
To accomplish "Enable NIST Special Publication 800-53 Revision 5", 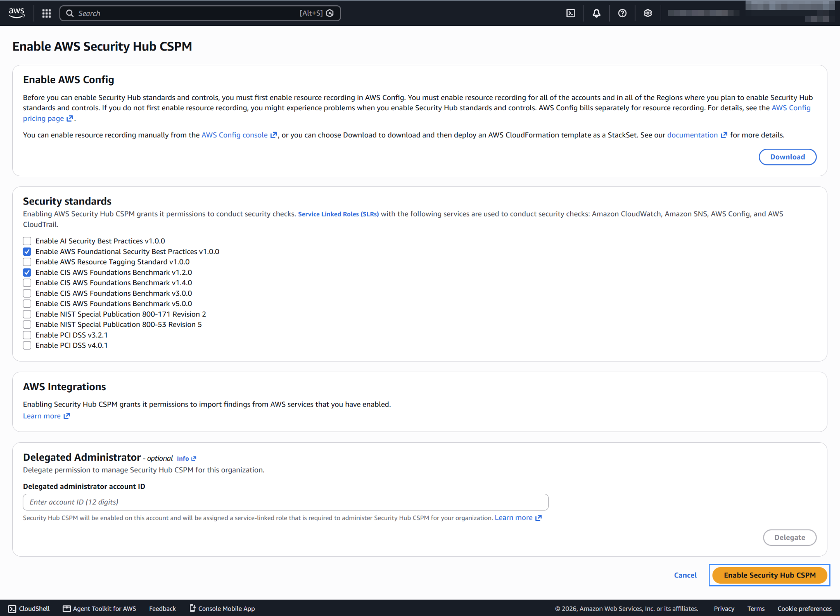I will (27, 325).
